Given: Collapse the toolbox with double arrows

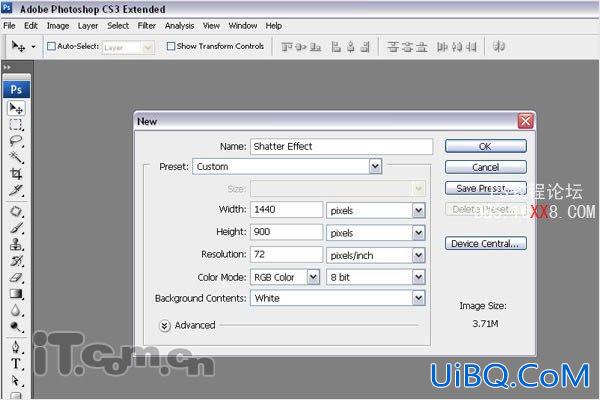Looking at the screenshot, I should point(7,68).
